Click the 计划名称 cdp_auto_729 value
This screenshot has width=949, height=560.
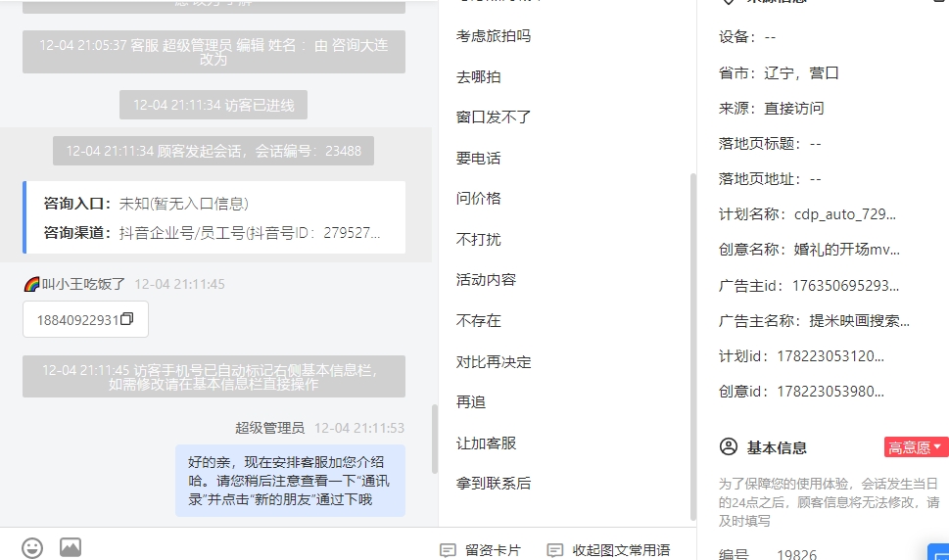[x=845, y=214]
